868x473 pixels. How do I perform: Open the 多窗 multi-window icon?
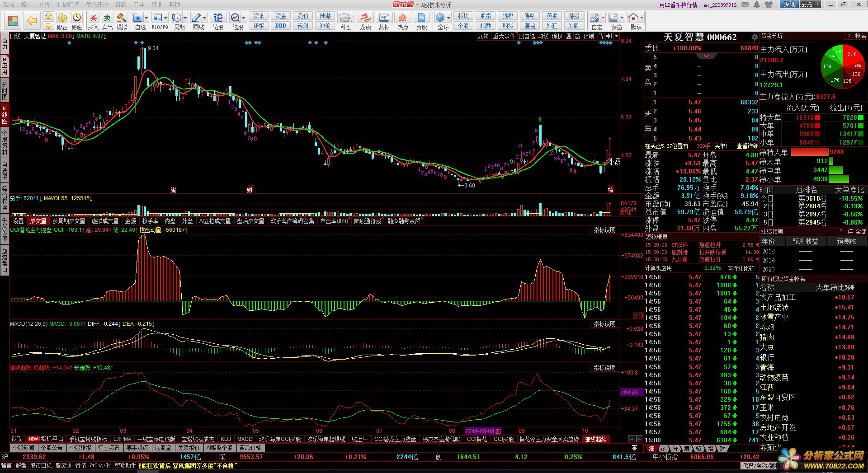tap(613, 18)
